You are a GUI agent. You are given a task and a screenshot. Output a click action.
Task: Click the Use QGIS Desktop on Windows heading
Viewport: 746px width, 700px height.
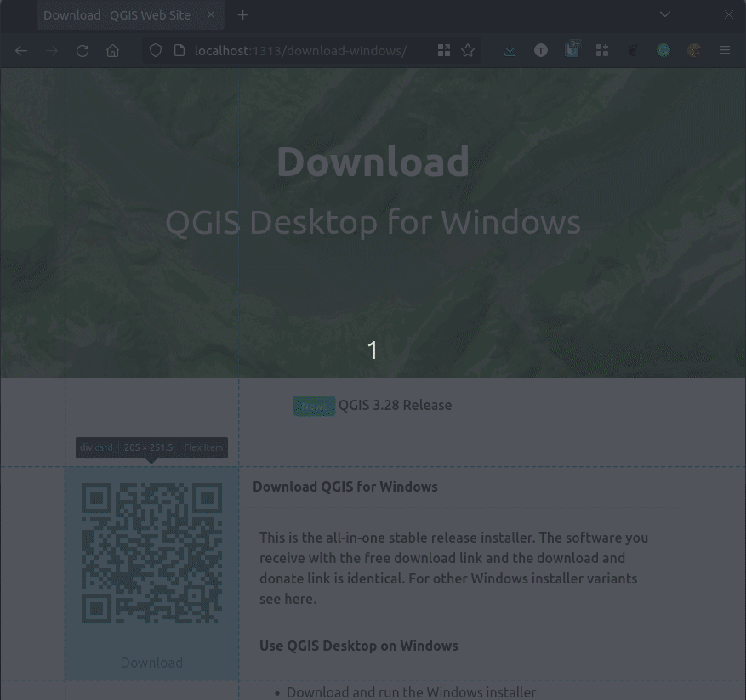(359, 646)
